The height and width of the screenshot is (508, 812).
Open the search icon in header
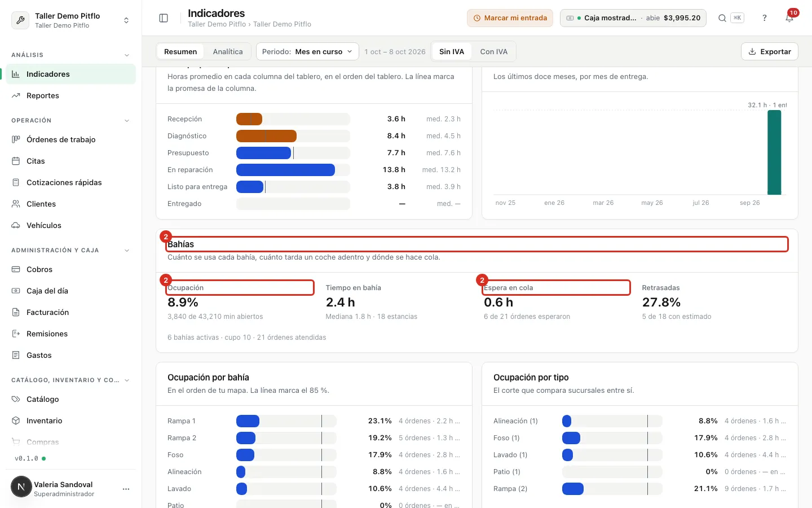pos(722,18)
